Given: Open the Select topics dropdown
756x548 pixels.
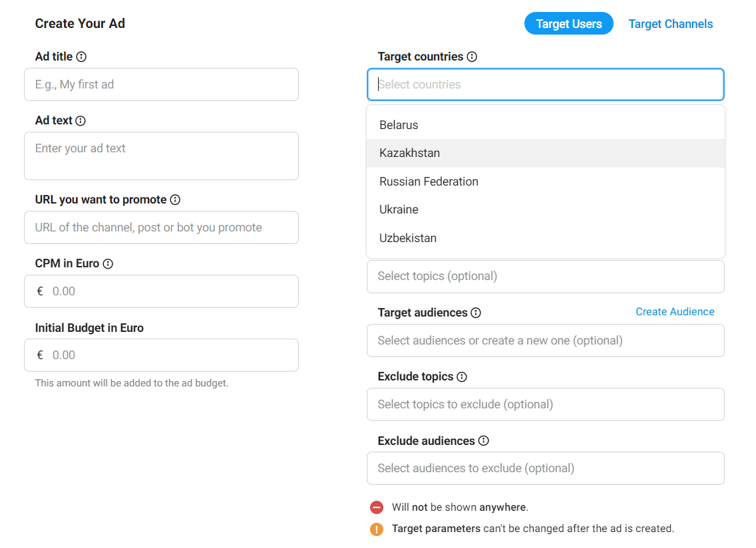Looking at the screenshot, I should [546, 276].
